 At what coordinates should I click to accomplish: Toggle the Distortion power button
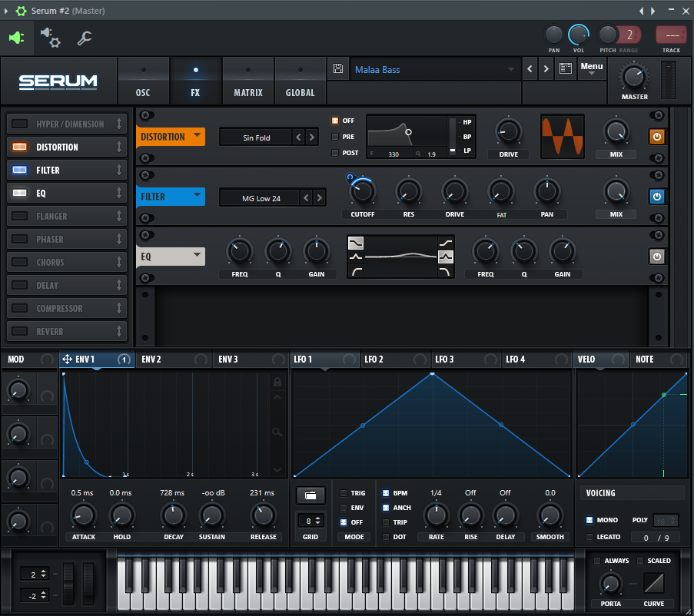(x=657, y=137)
